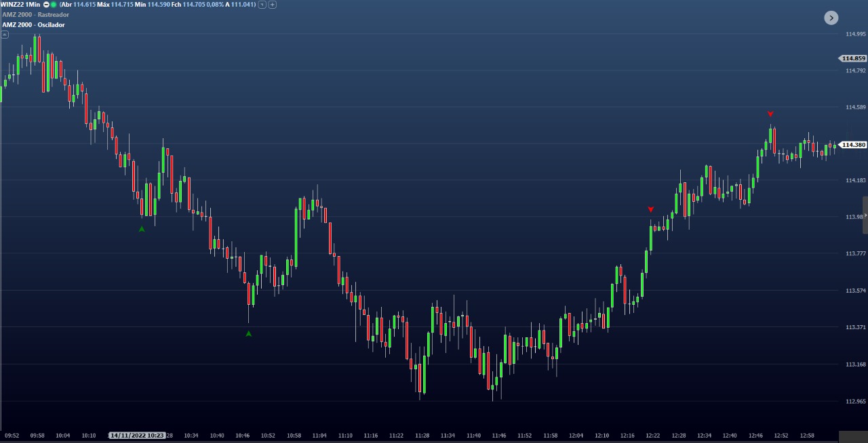Click the red sell arrow near 12:22
Viewport: 868px width, 443px height.
(x=651, y=210)
